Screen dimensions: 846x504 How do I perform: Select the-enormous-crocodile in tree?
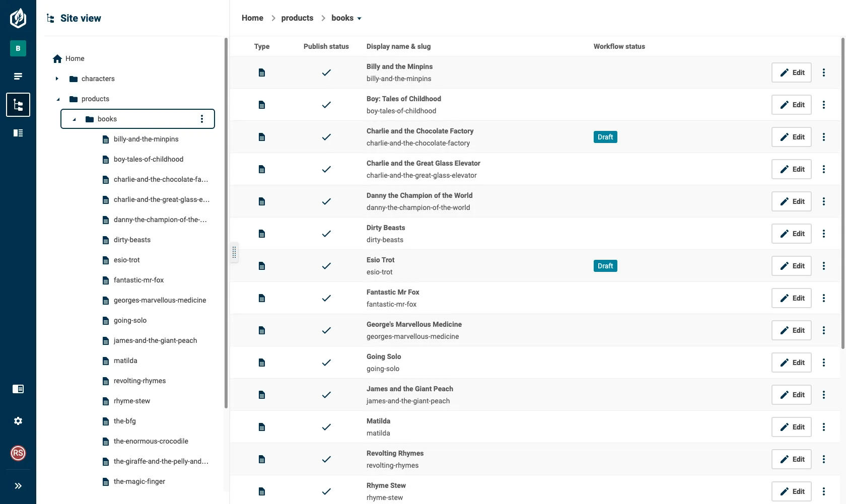point(151,441)
